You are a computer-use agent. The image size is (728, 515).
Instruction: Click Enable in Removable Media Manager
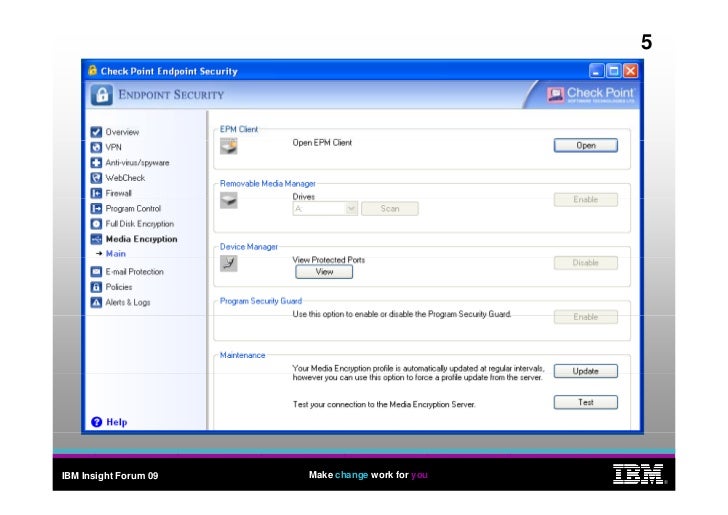coord(585,200)
